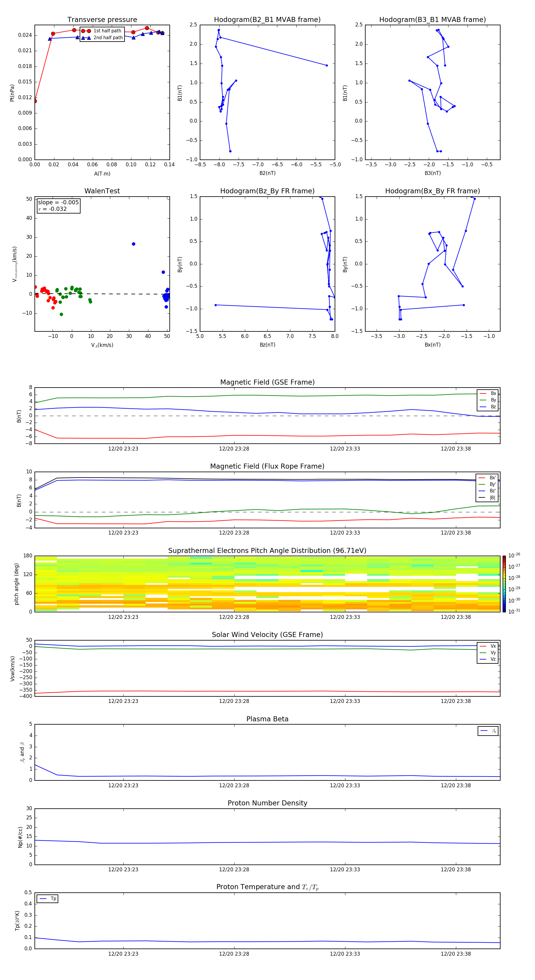Click the "Magnetic Field (Flux Rope Frame)" title
Image resolution: width=535 pixels, height=980 pixels.
pyautogui.click(x=267, y=467)
